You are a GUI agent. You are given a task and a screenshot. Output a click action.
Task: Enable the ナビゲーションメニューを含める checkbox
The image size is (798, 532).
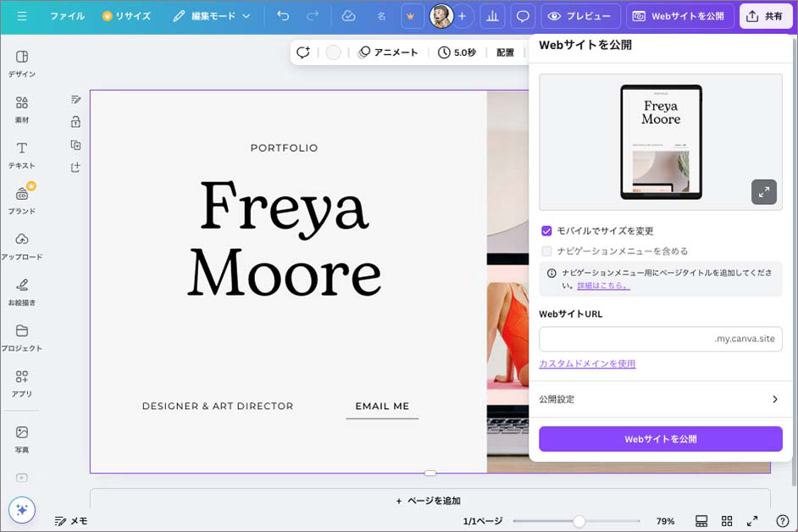click(x=548, y=251)
